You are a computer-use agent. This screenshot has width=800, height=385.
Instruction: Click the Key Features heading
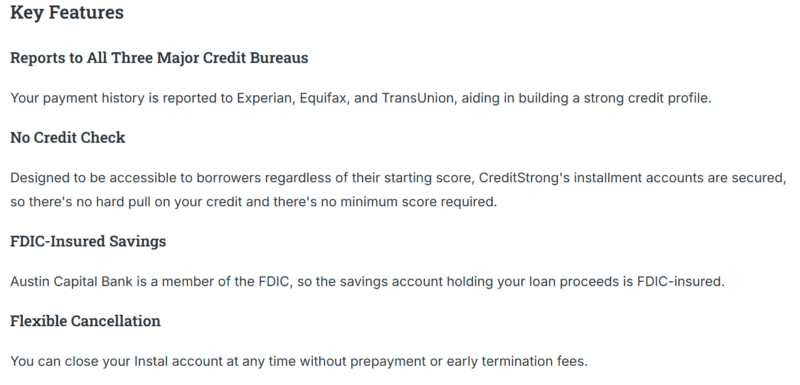click(x=67, y=13)
